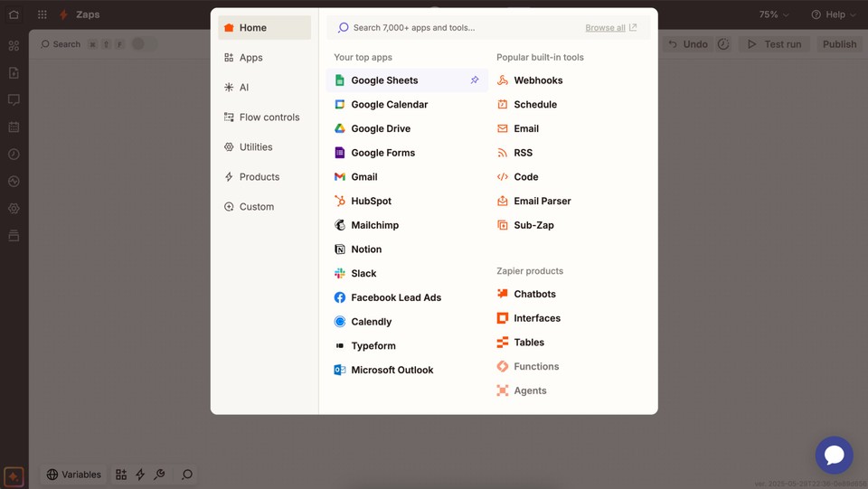This screenshot has height=489, width=868.
Task: Select Google Forms app
Action: tap(406, 153)
